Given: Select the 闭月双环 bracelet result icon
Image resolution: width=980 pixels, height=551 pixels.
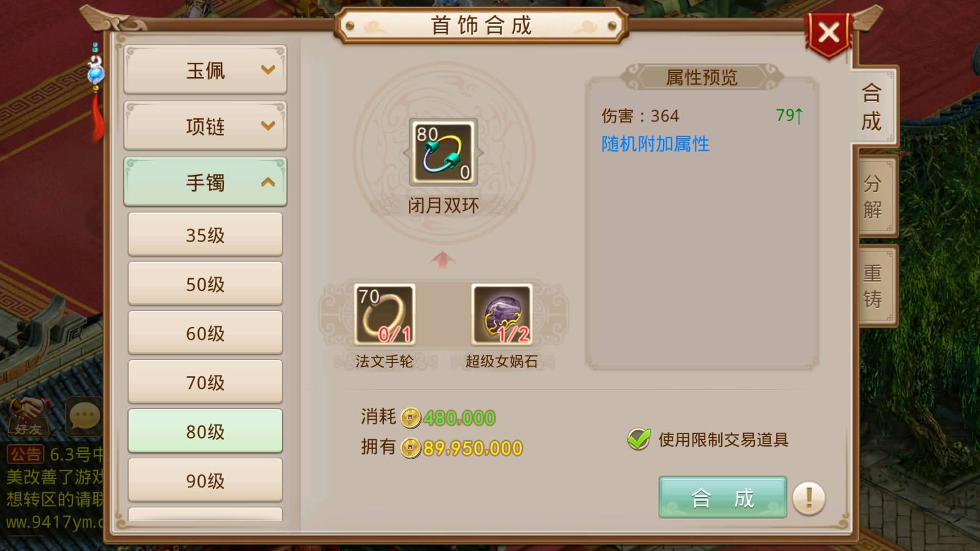Looking at the screenshot, I should (444, 153).
